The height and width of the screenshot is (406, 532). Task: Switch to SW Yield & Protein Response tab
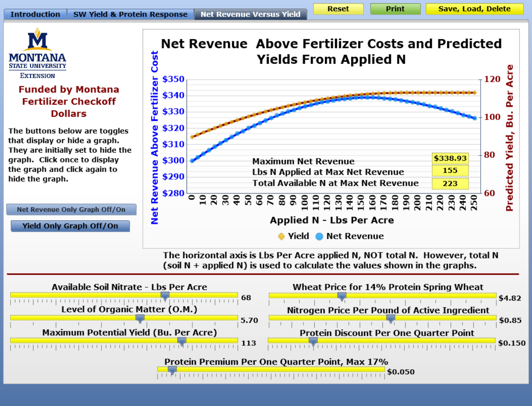point(130,14)
